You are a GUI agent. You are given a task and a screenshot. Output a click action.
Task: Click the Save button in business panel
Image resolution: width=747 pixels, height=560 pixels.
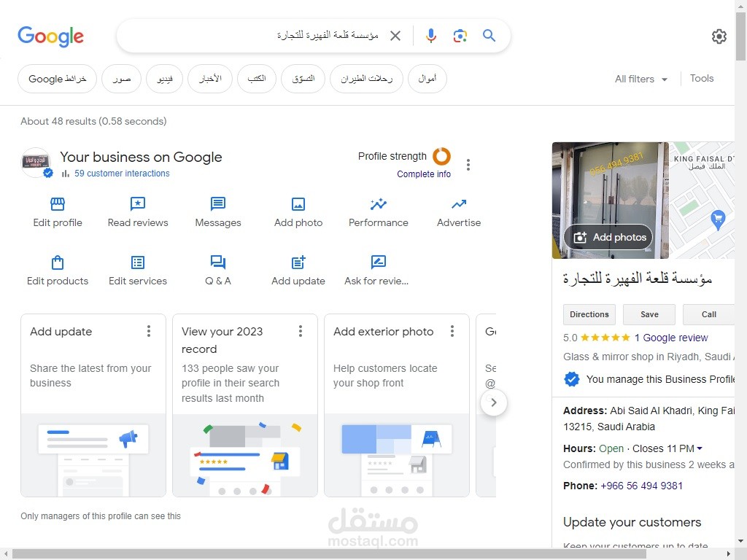(649, 314)
